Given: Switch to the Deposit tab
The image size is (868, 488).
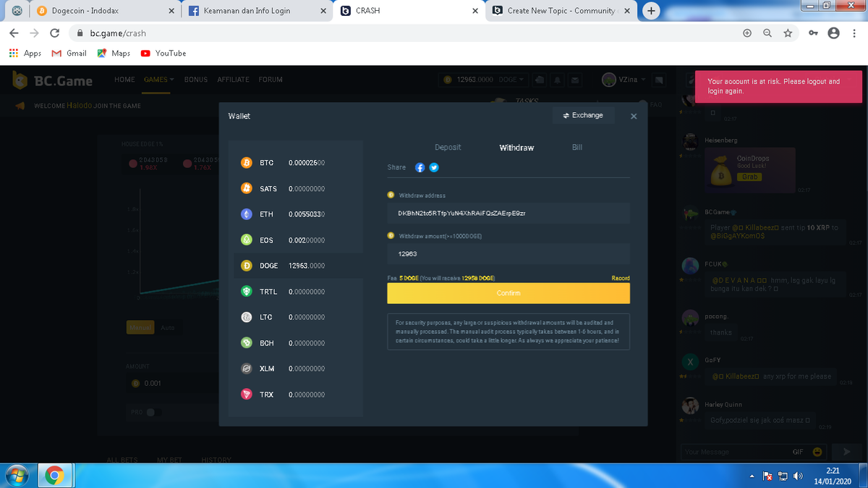Looking at the screenshot, I should click(x=448, y=147).
